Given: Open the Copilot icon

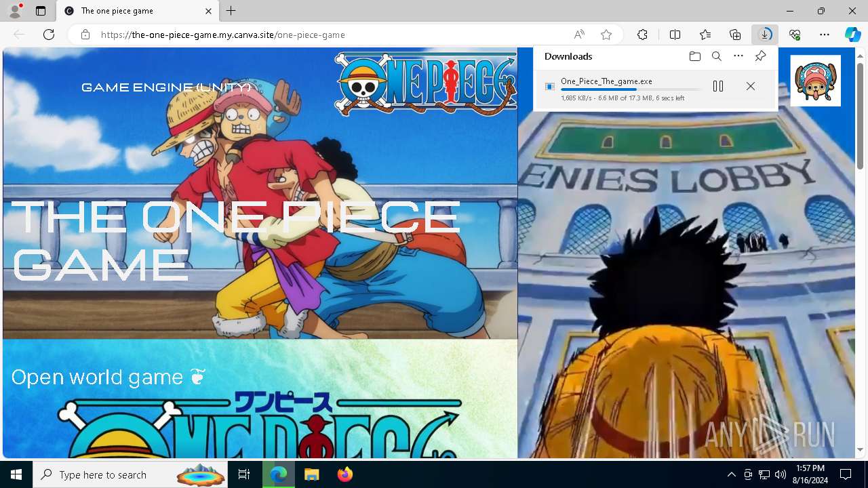Looking at the screenshot, I should pos(852,35).
